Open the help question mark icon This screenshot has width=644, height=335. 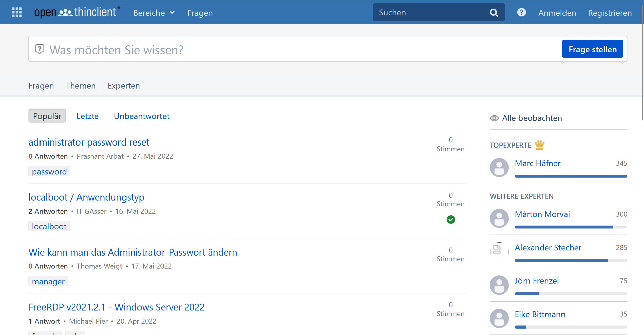(521, 12)
